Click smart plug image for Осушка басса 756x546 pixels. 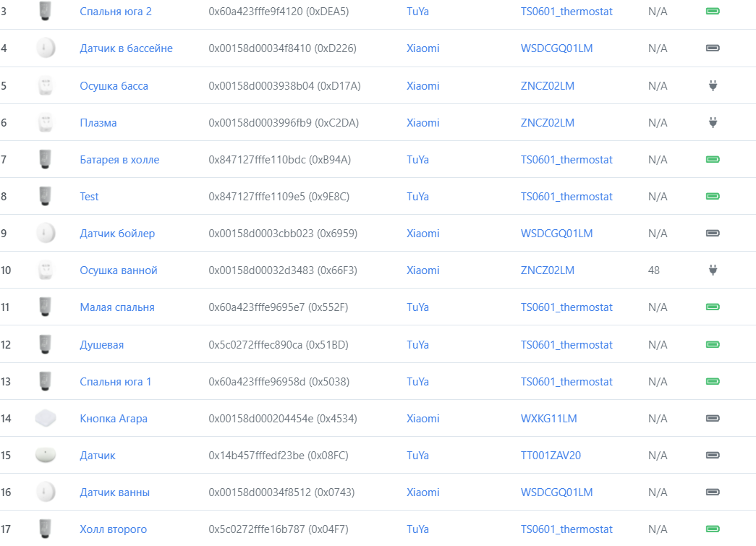click(46, 86)
